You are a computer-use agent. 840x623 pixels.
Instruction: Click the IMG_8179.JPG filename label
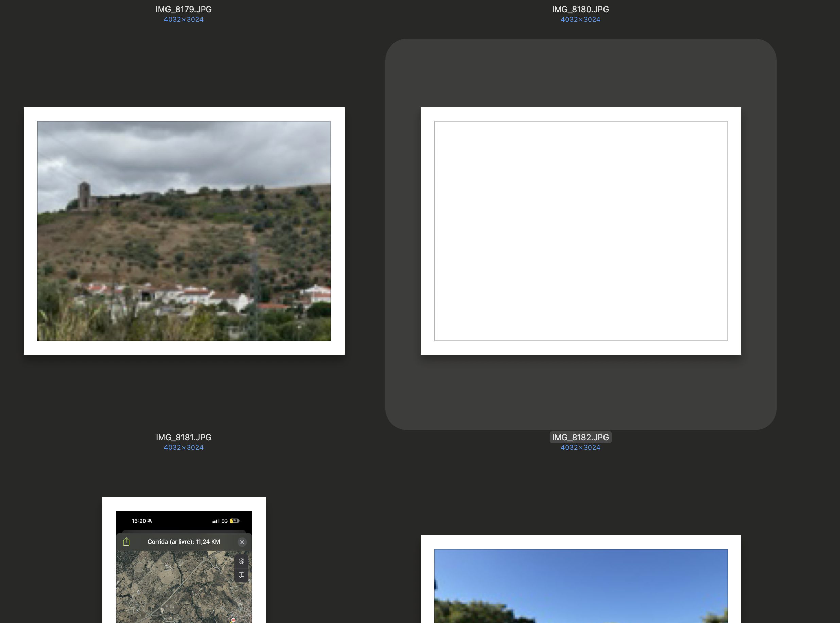pyautogui.click(x=184, y=10)
